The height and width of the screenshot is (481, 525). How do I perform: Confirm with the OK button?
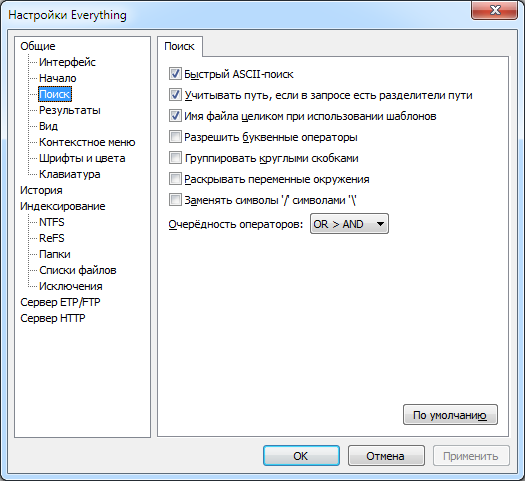pos(301,456)
